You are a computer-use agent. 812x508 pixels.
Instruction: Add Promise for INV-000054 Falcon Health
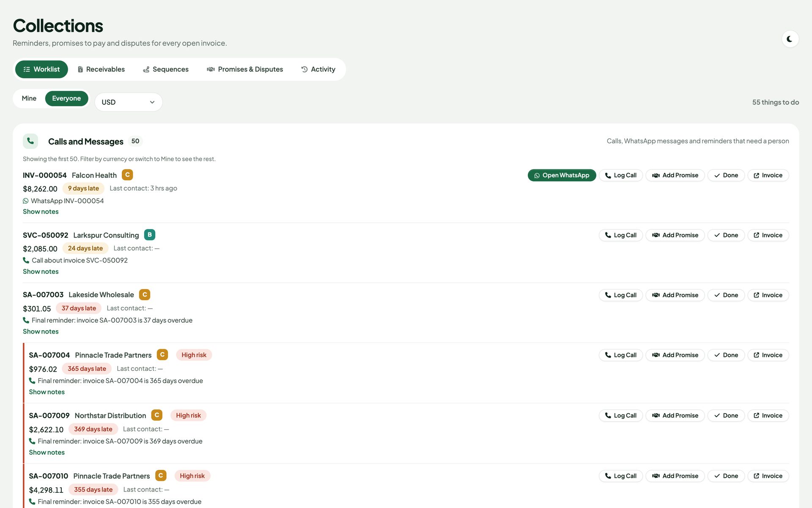tap(675, 175)
